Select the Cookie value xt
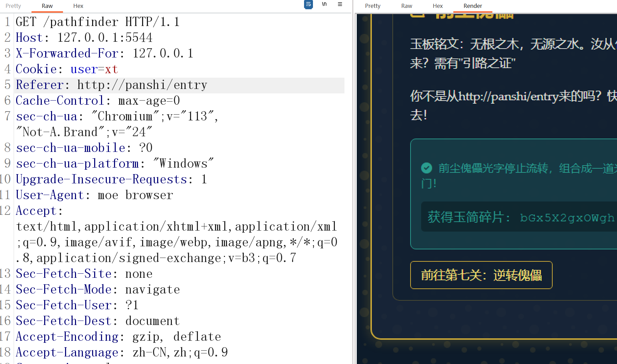 111,69
